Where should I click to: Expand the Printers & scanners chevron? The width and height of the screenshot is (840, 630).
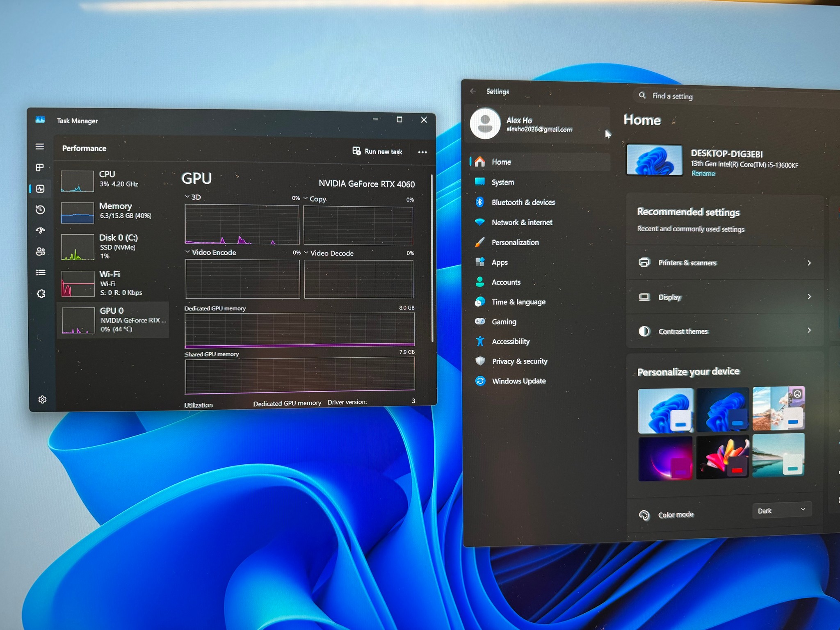(x=809, y=263)
